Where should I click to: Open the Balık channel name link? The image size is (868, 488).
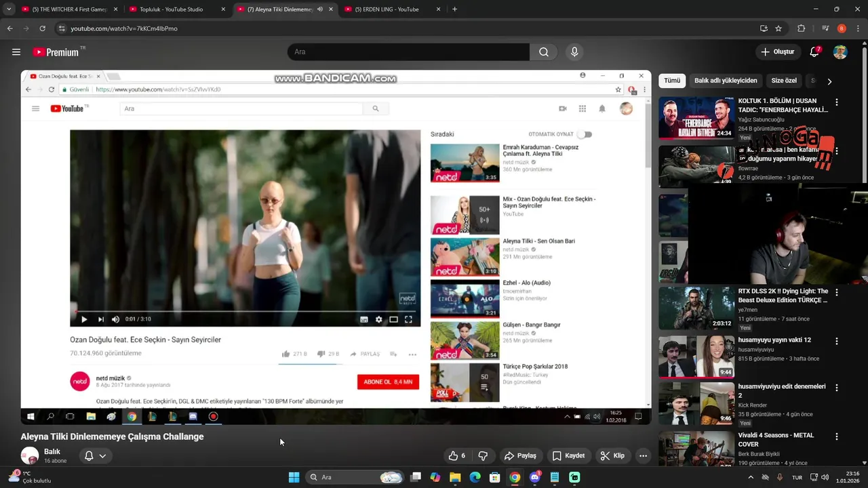[x=52, y=451]
